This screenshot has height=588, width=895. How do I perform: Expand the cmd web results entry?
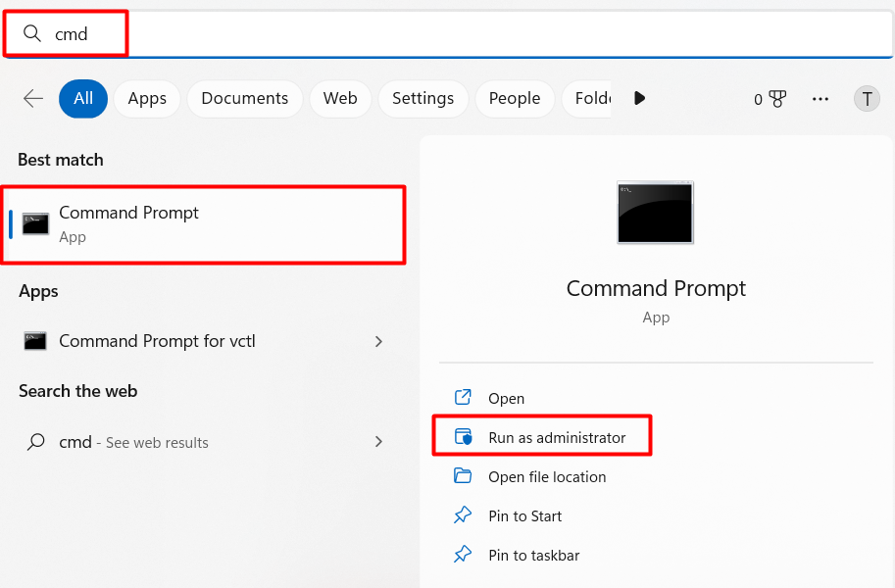378,442
